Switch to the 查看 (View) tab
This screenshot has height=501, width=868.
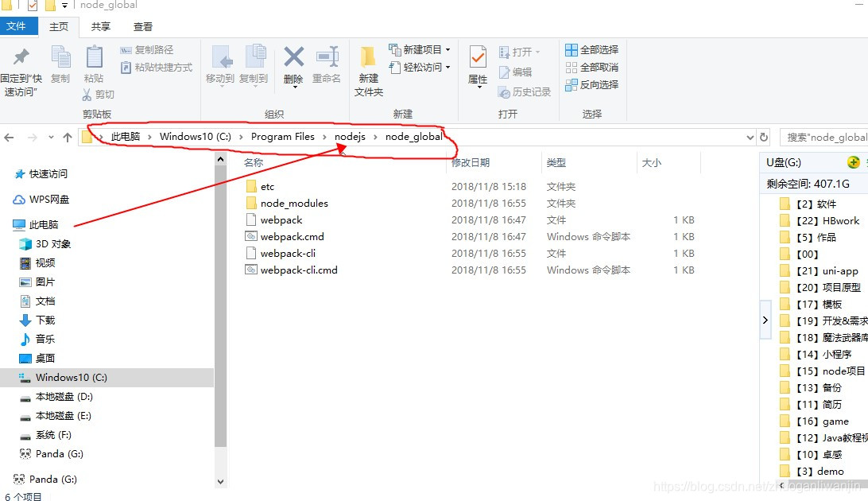pos(143,26)
